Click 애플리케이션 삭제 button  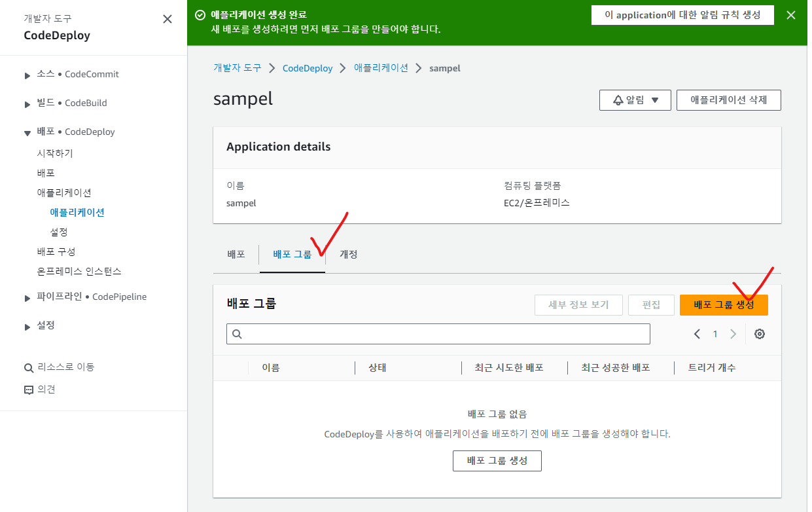728,100
